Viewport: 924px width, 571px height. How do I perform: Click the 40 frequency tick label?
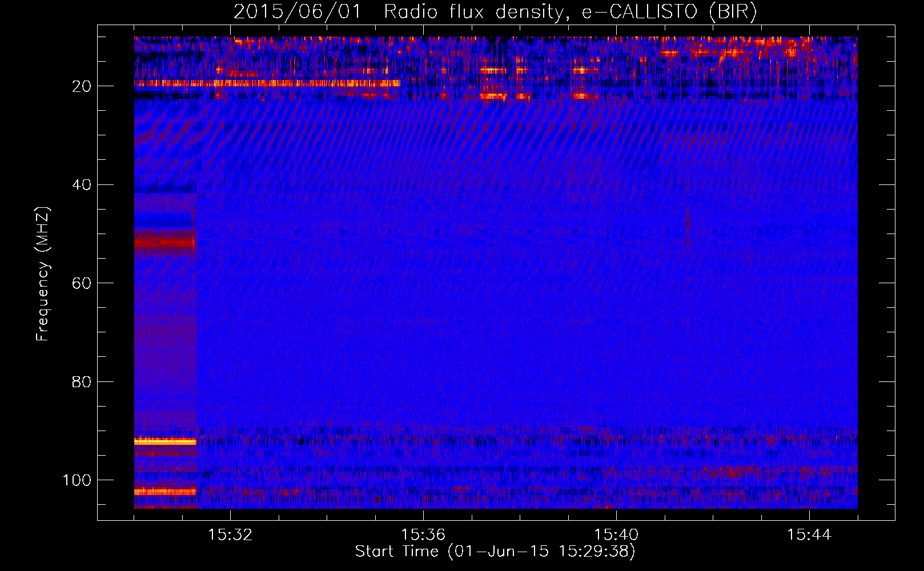pos(82,185)
